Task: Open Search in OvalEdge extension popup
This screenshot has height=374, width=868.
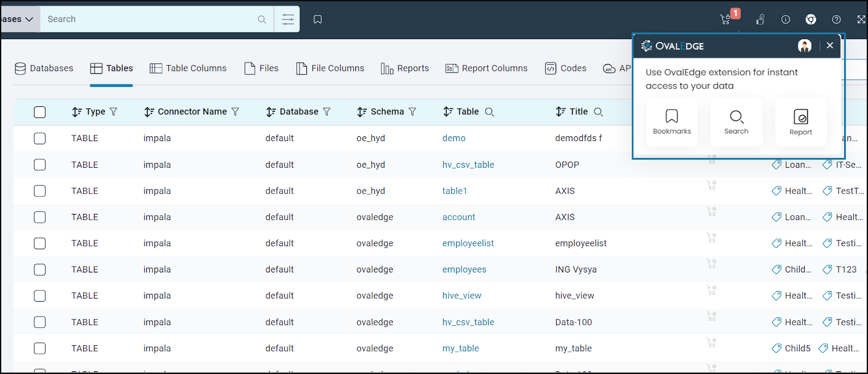Action: pos(736,122)
